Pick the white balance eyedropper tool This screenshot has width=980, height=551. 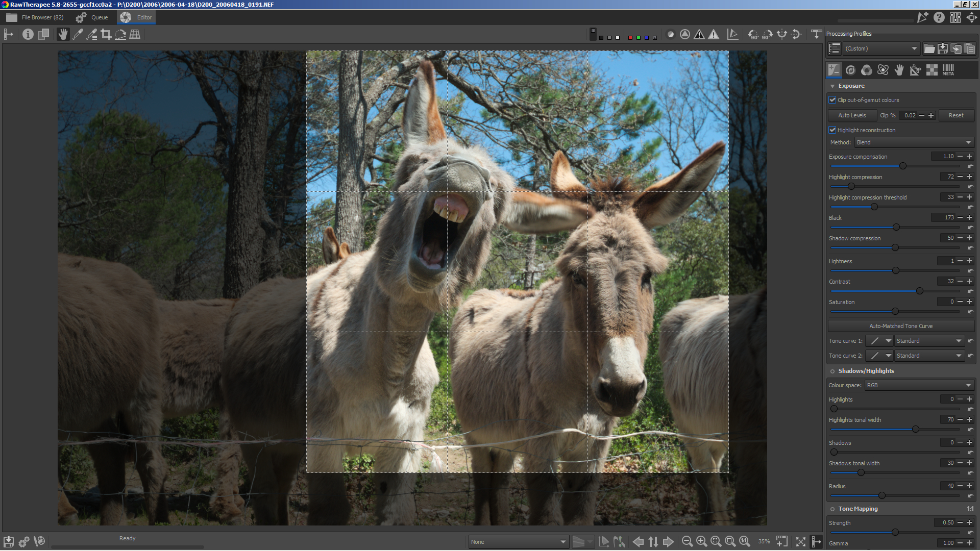[78, 34]
